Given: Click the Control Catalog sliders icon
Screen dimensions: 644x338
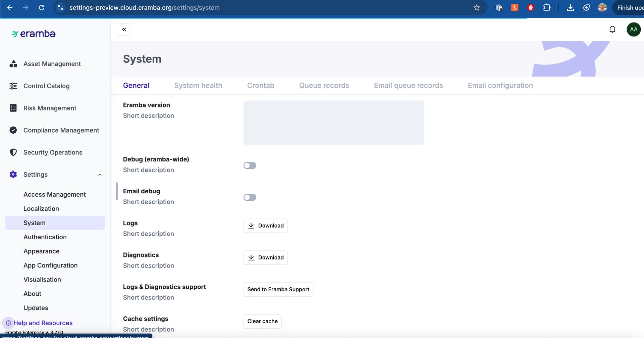Looking at the screenshot, I should pyautogui.click(x=13, y=86).
